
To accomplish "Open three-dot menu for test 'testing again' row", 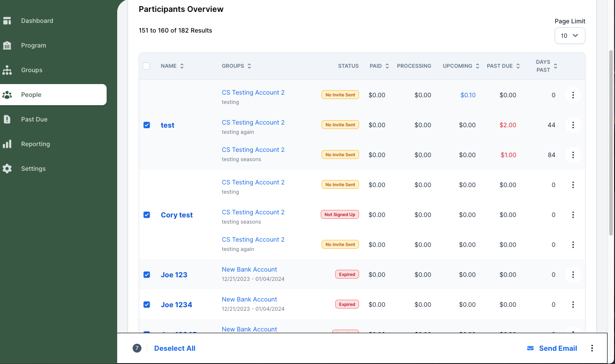I will point(573,125).
